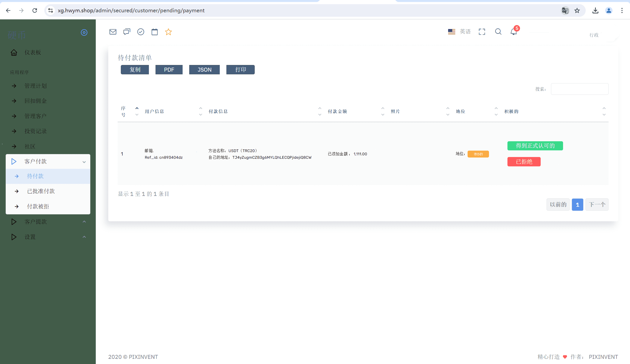Sort table by 地位 column
Image resolution: width=630 pixels, height=364 pixels.
477,111
